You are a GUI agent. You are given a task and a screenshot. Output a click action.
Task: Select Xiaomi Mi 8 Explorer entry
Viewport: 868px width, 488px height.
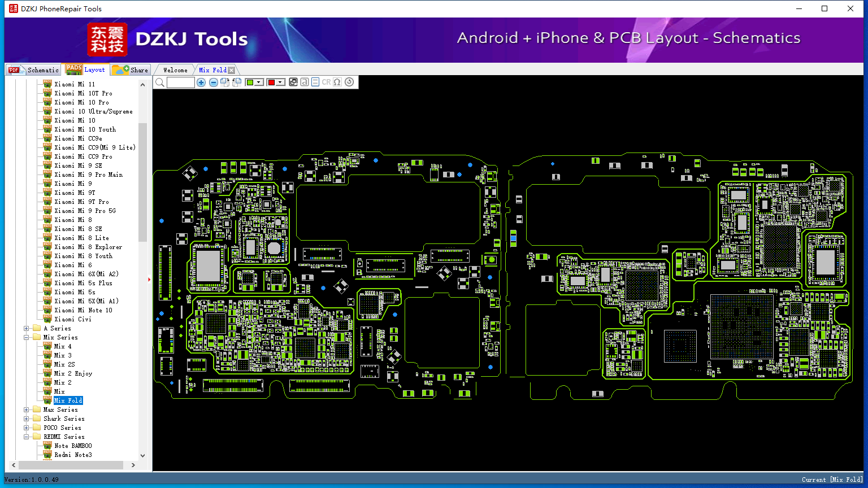(x=88, y=247)
